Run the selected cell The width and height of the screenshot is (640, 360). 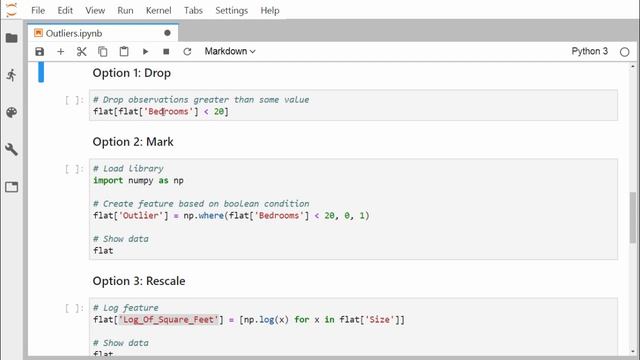pos(145,51)
